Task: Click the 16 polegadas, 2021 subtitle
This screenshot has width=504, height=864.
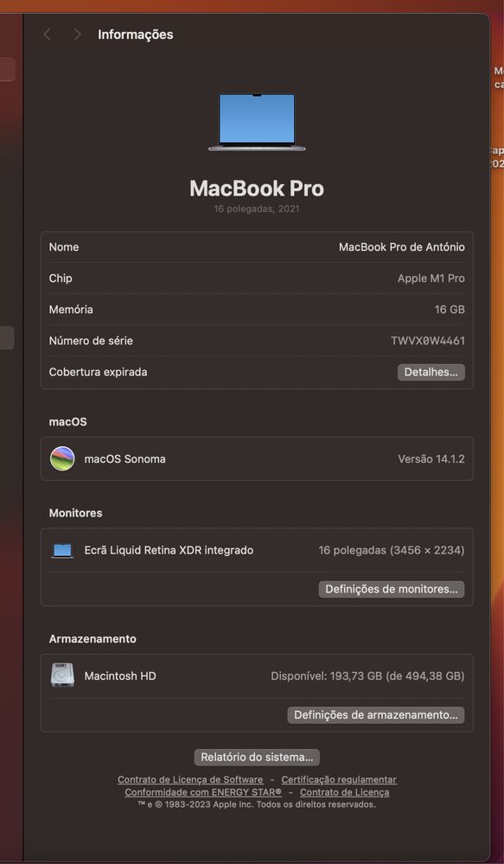Action: pyautogui.click(x=257, y=209)
